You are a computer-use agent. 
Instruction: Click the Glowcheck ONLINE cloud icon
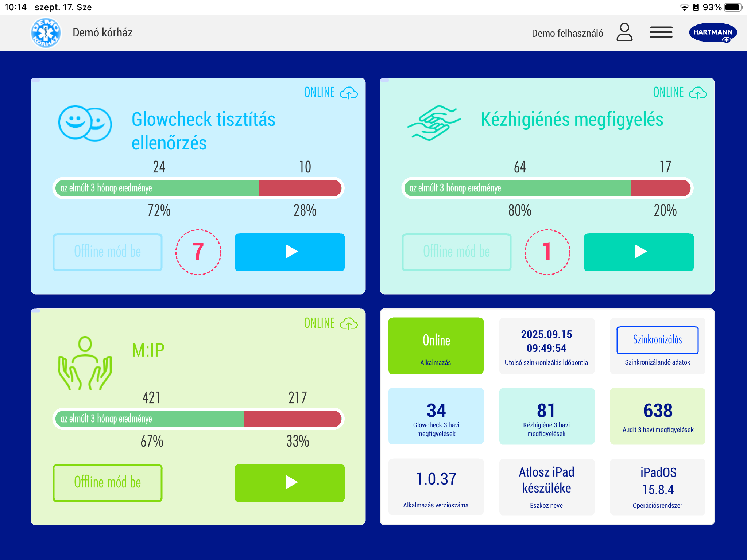349,93
